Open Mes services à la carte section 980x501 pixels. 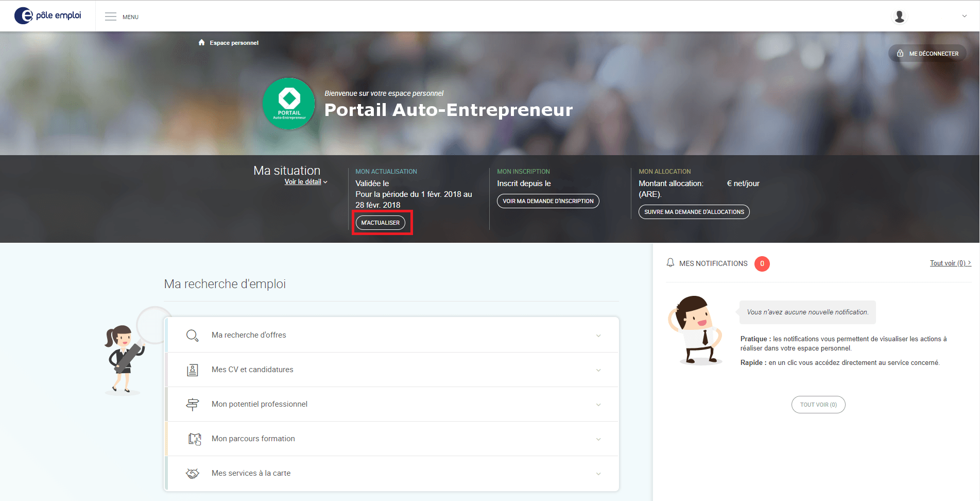tap(392, 473)
